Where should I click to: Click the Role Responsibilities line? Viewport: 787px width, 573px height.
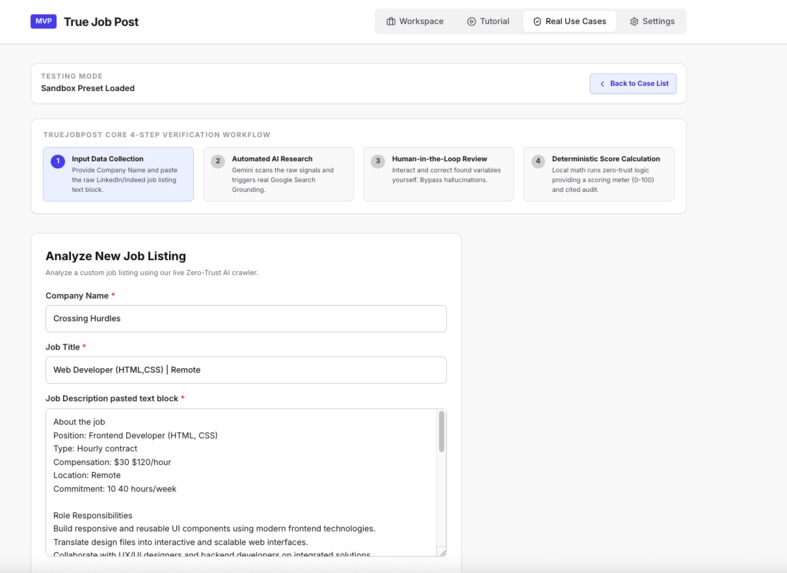[x=93, y=515]
